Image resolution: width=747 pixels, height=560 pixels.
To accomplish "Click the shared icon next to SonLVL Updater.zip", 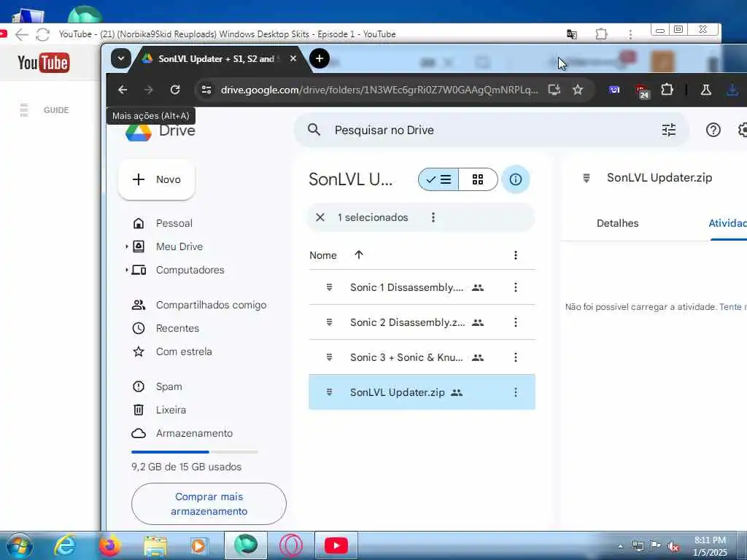I will (x=457, y=393).
